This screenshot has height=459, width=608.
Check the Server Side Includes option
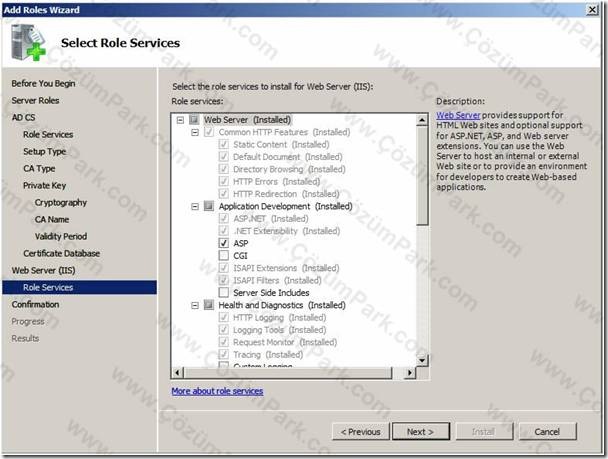point(224,292)
